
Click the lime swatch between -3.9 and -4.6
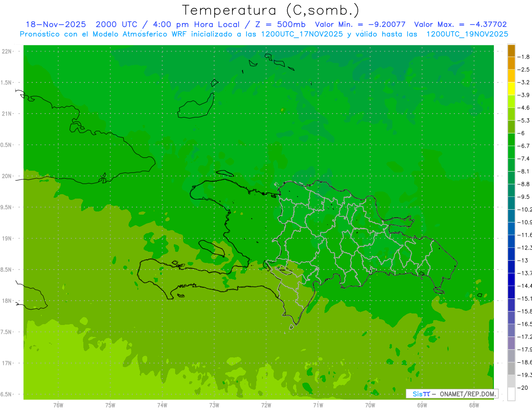tap(511, 102)
